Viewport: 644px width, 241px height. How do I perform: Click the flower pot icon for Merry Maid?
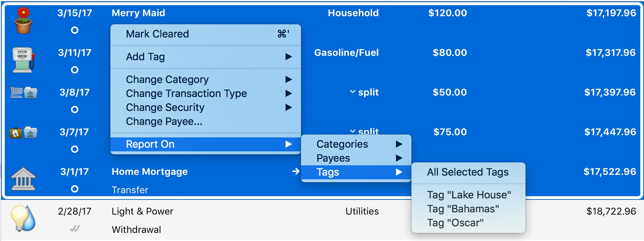click(23, 21)
